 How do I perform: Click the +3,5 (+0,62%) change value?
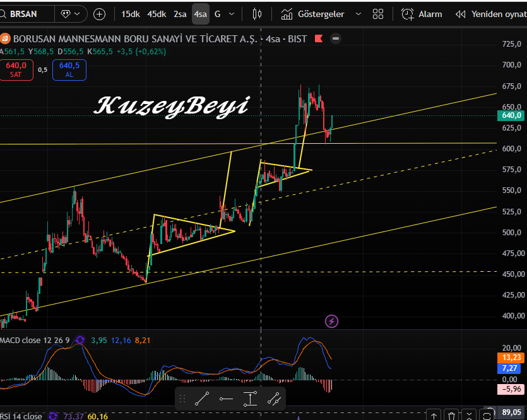(141, 52)
